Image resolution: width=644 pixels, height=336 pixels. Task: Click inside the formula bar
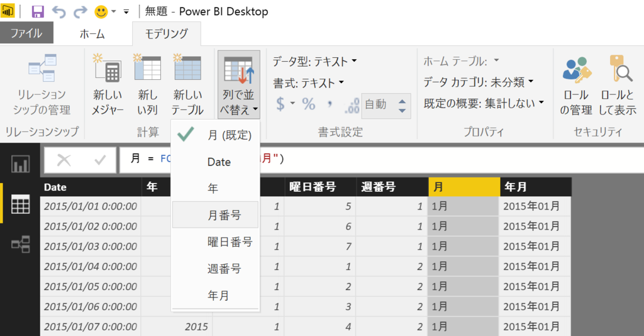pyautogui.click(x=381, y=159)
